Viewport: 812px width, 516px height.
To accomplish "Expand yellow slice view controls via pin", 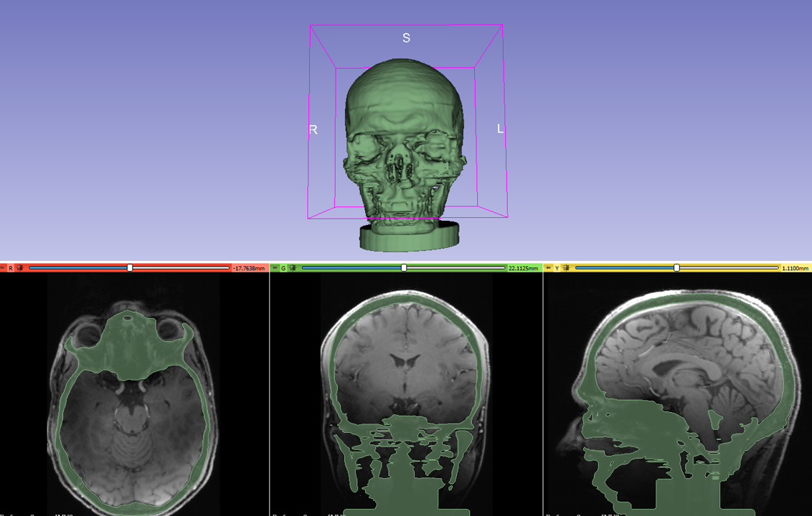I will click(548, 268).
